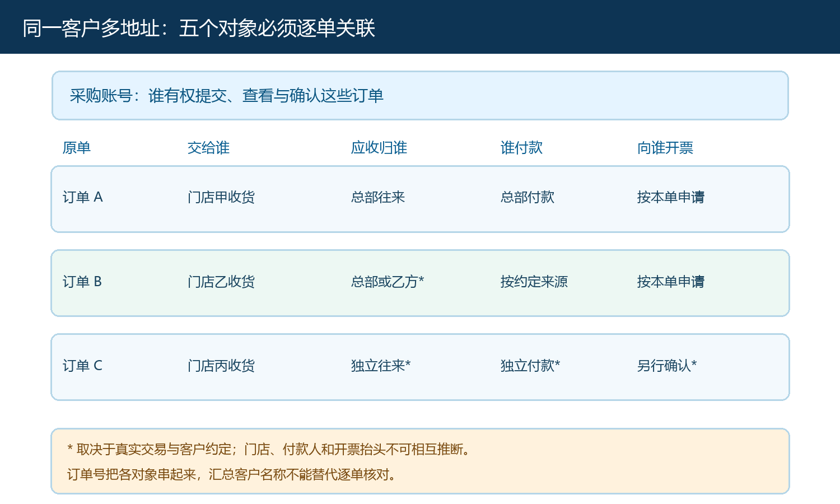Screen dimensions: 840x504
Task: Click 按本单申请 in the 订单 B row
Action: [x=671, y=282]
